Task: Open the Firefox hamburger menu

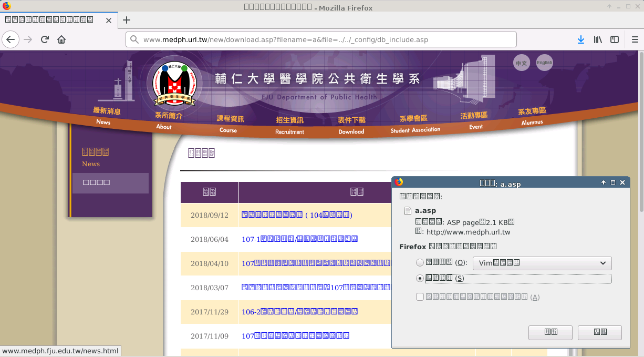Action: 635,39
